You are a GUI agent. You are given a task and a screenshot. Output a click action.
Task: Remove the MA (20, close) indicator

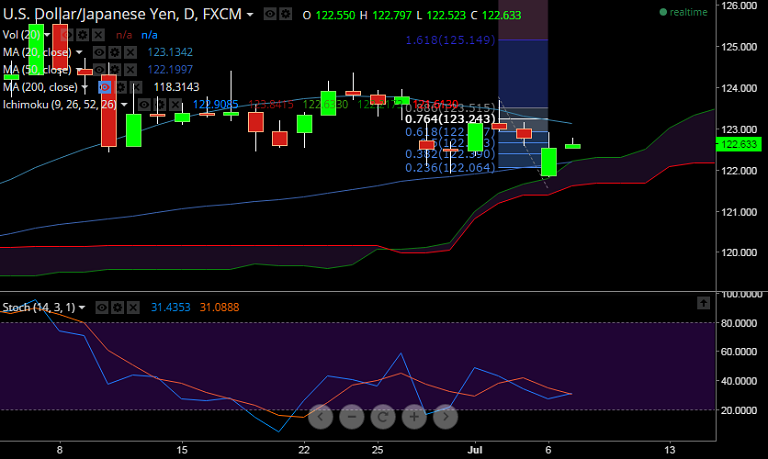coord(130,52)
